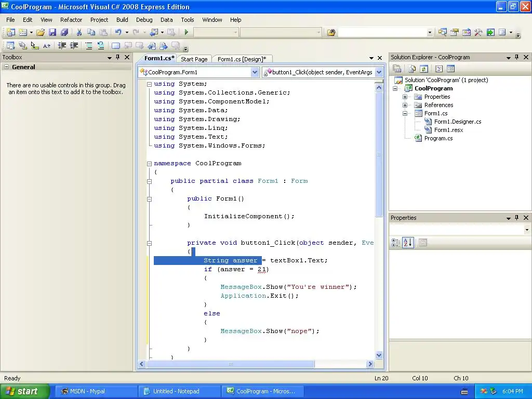The height and width of the screenshot is (399, 532).
Task: Click Show All Files in Solution Explorer
Action: (412, 69)
